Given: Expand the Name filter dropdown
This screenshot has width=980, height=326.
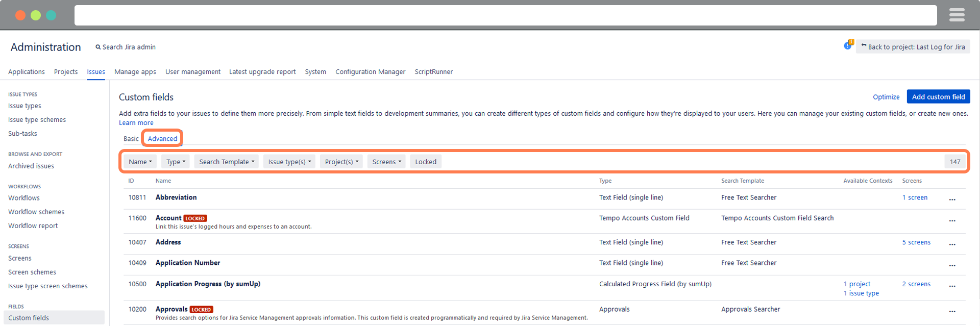Looking at the screenshot, I should [140, 162].
